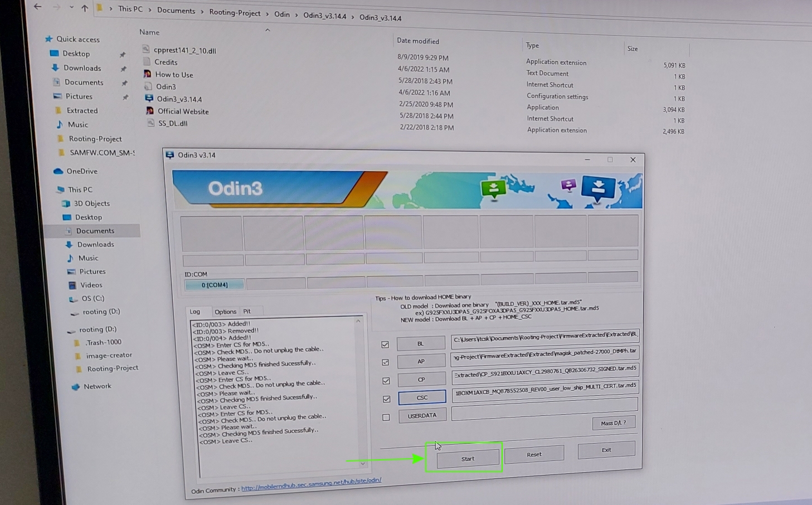
Task: Open the .Trash-1000 folder
Action: tap(103, 342)
